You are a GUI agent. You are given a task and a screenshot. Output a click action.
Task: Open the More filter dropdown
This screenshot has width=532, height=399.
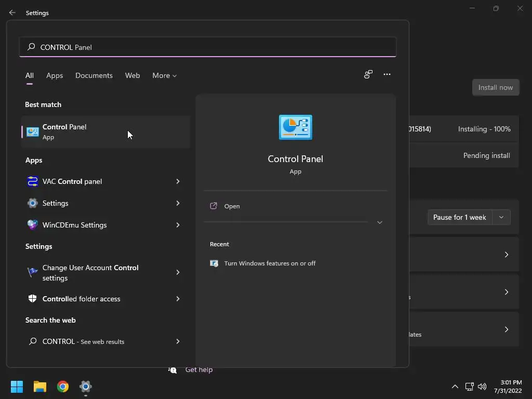[165, 76]
